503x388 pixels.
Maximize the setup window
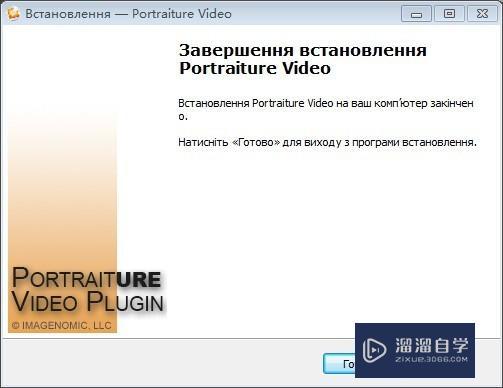(x=449, y=14)
